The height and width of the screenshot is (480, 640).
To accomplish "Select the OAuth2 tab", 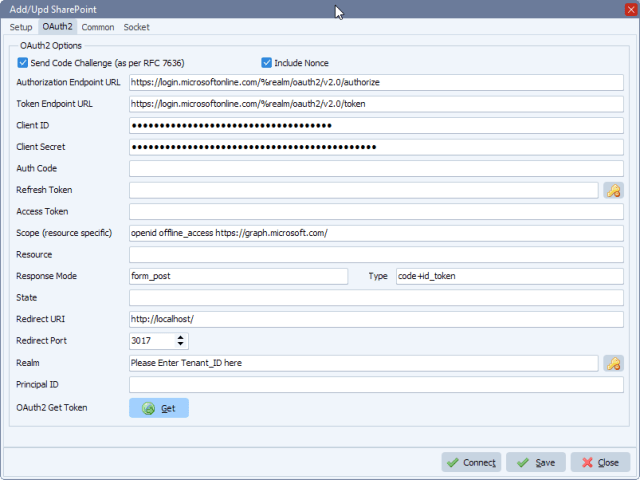I will point(57,27).
